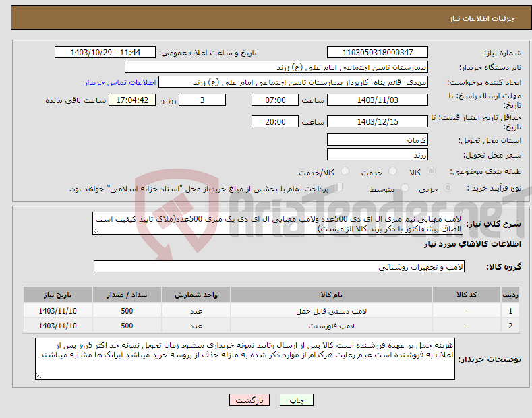Open the اطلاعات تماس خریدار link
The height and width of the screenshot is (418, 532).
[120, 82]
